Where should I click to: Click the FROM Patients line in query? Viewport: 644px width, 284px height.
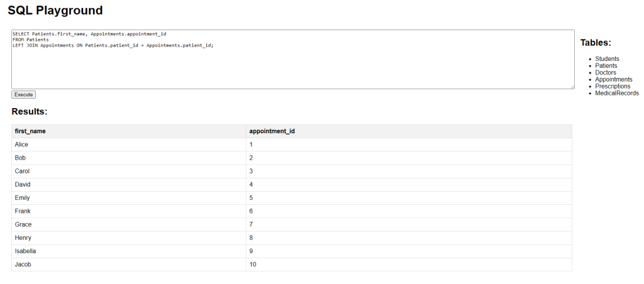coord(30,40)
